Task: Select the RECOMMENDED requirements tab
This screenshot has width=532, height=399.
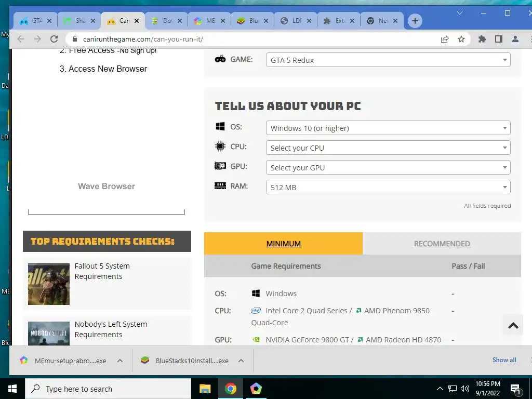Action: pyautogui.click(x=442, y=244)
